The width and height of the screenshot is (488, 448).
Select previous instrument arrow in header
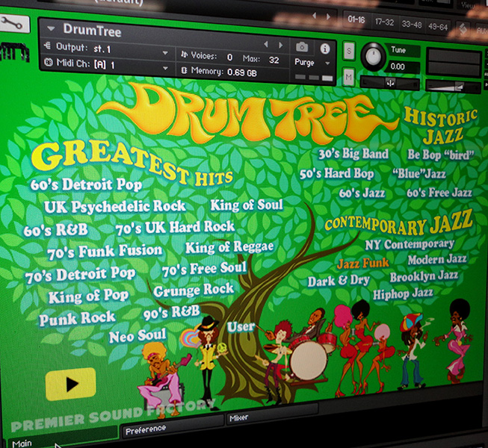coord(266,45)
